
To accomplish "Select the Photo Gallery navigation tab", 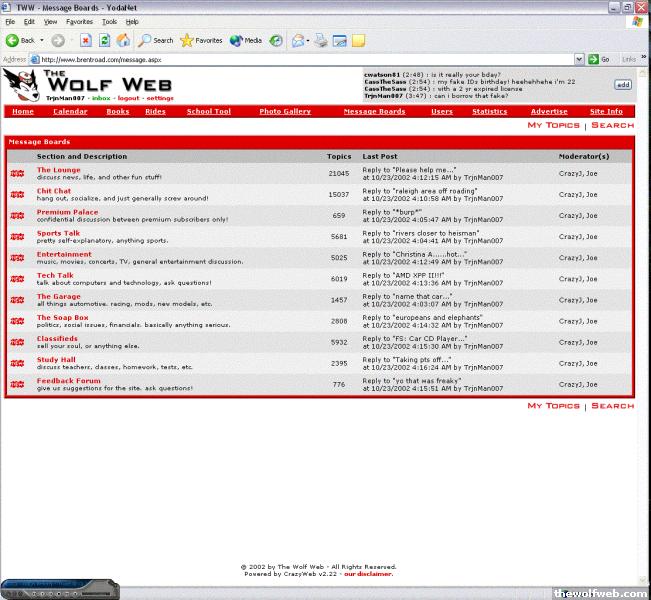I will tap(285, 111).
